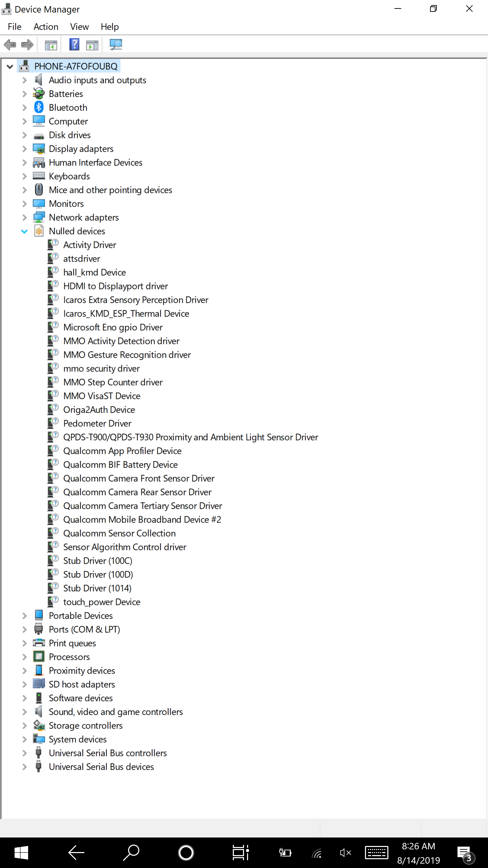Expand the Disk drives category
This screenshot has width=488, height=868.
pos(24,135)
